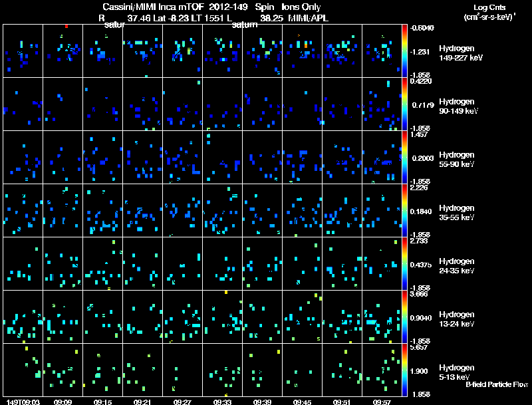Open the 35-55 keV panel at 09:15
The width and height of the screenshot is (532, 405).
coord(102,210)
